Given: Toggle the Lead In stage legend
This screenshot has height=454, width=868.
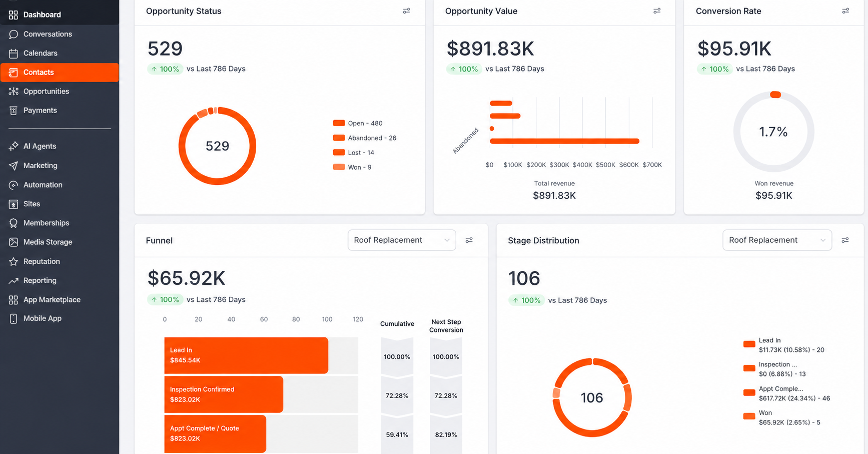Looking at the screenshot, I should pos(784,345).
